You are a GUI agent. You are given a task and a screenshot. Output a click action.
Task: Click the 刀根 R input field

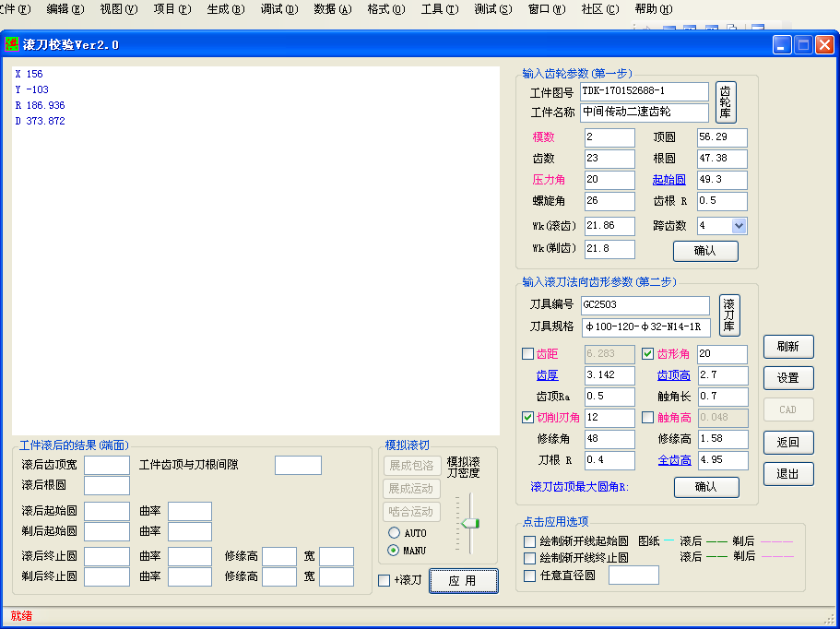coord(609,460)
